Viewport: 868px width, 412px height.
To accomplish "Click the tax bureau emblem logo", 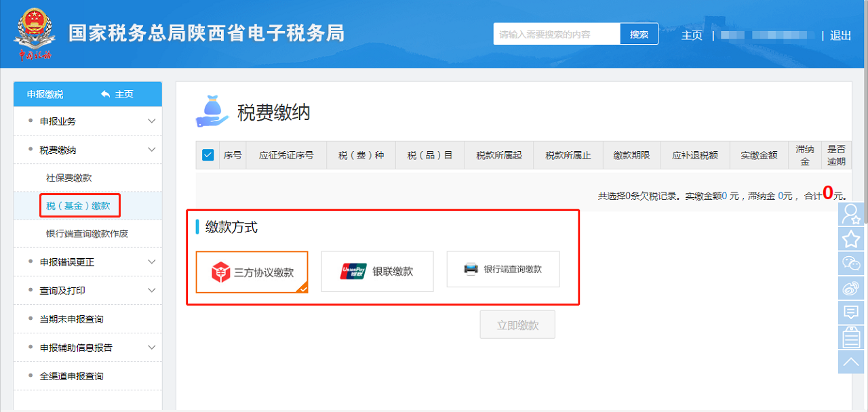I will (x=33, y=34).
